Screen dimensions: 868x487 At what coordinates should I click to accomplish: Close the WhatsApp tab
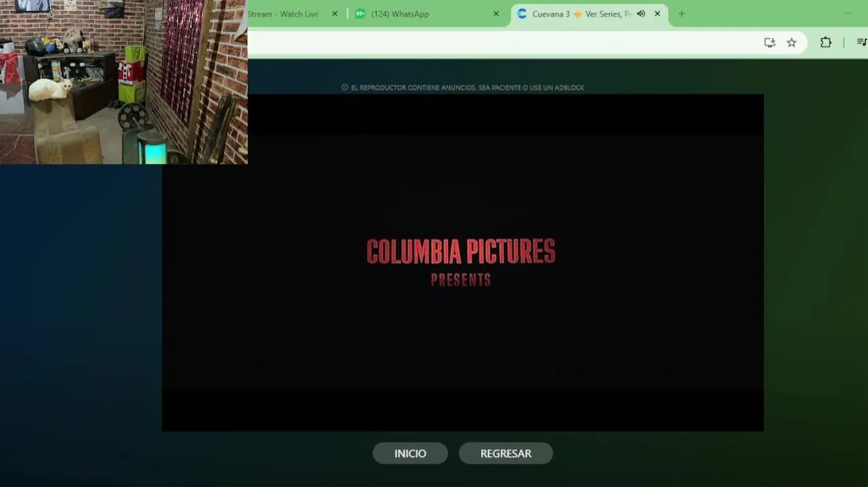496,14
